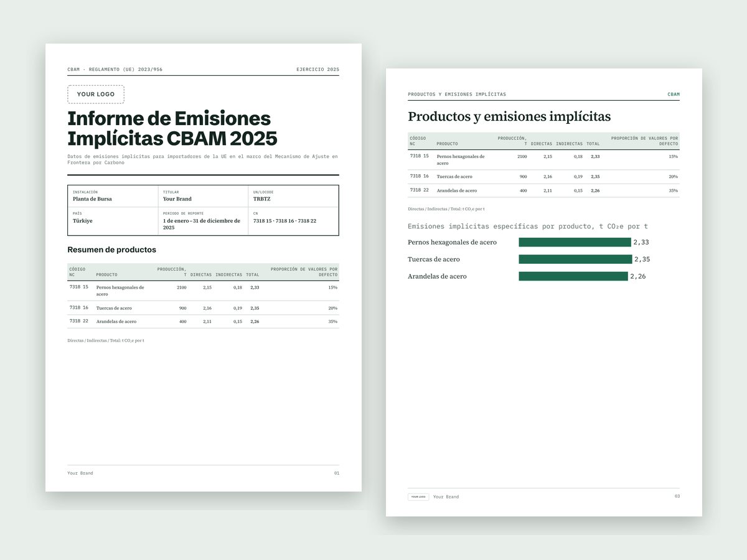747x560 pixels.
Task: Click 'Arandelas de acero' row name in page 03 table
Action: pyautogui.click(x=457, y=190)
